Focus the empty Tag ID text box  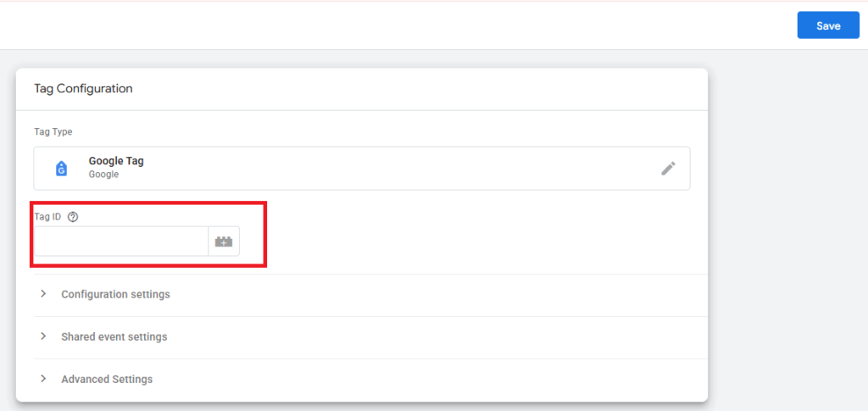[x=121, y=242]
